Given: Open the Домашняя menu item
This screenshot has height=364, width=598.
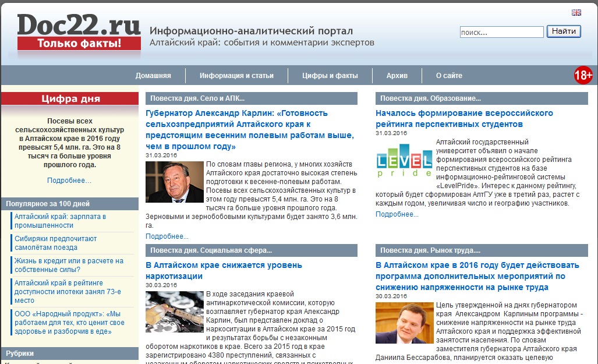Looking at the screenshot, I should pos(153,76).
